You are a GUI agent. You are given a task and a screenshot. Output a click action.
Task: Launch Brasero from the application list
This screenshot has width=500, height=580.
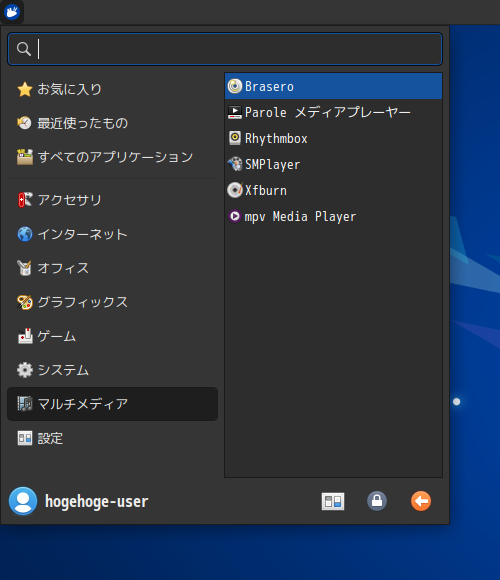pyautogui.click(x=333, y=86)
